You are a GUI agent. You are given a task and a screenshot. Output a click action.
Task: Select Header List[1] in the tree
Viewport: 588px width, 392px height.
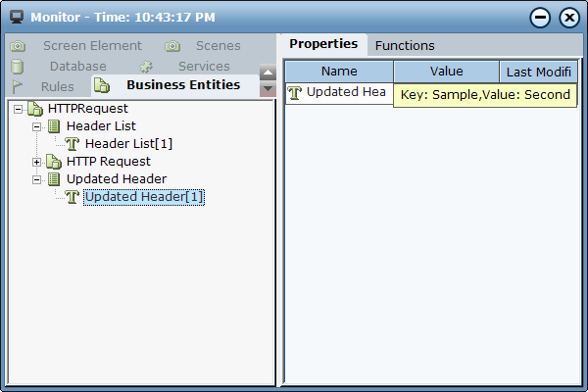[128, 144]
